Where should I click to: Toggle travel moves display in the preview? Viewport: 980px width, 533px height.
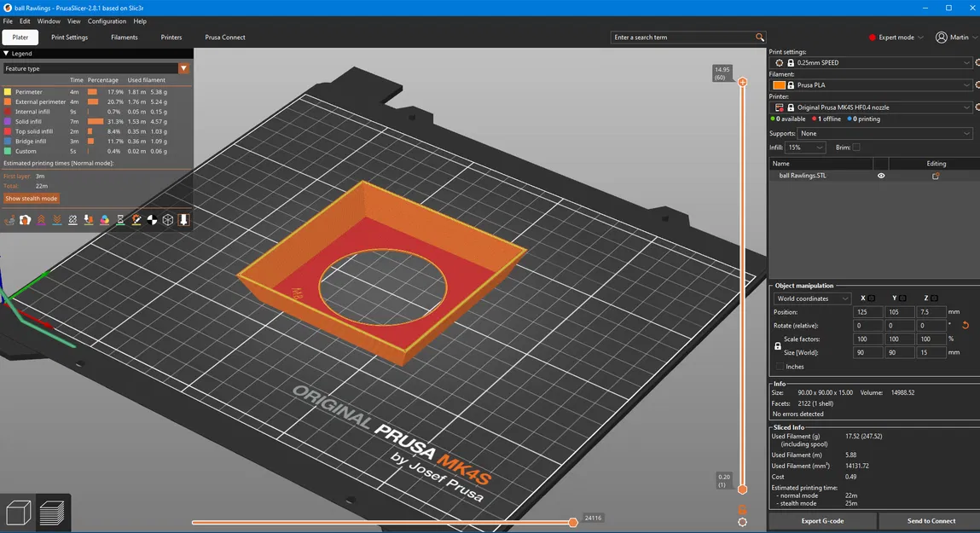pyautogui.click(x=9, y=219)
